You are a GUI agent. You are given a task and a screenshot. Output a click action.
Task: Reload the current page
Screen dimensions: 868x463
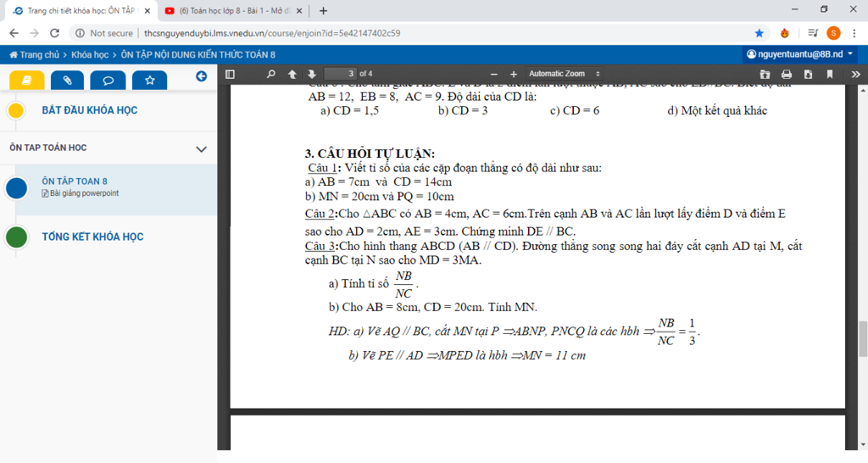coord(54,33)
